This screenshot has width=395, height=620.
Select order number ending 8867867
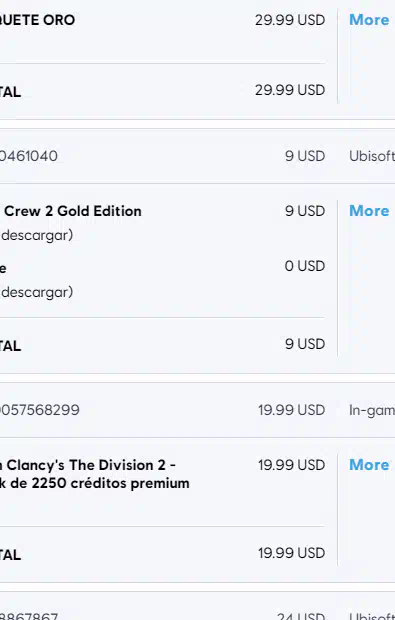tap(29, 616)
